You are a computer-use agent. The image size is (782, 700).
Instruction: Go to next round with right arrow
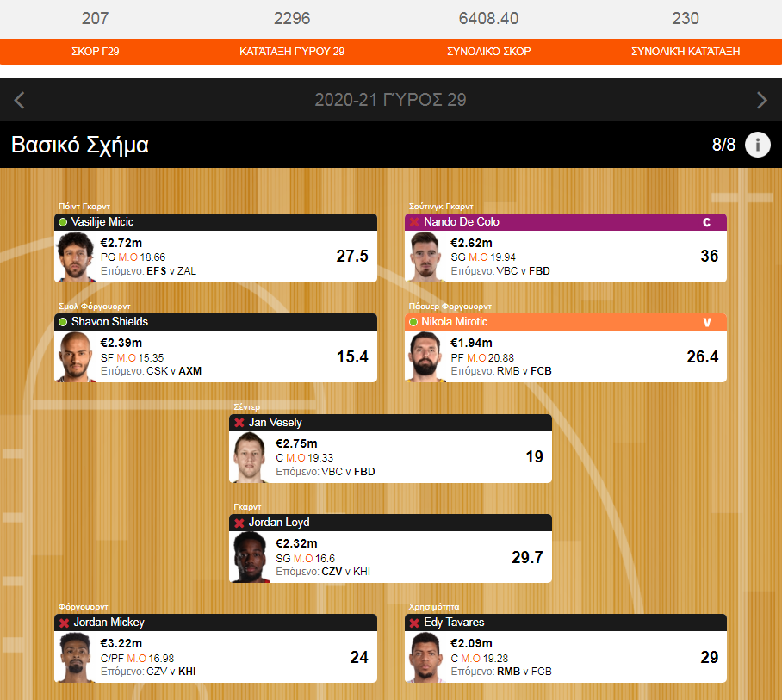761,100
